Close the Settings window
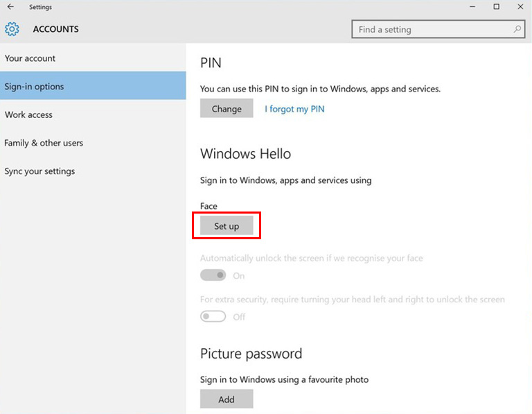The height and width of the screenshot is (414, 532). (520, 7)
